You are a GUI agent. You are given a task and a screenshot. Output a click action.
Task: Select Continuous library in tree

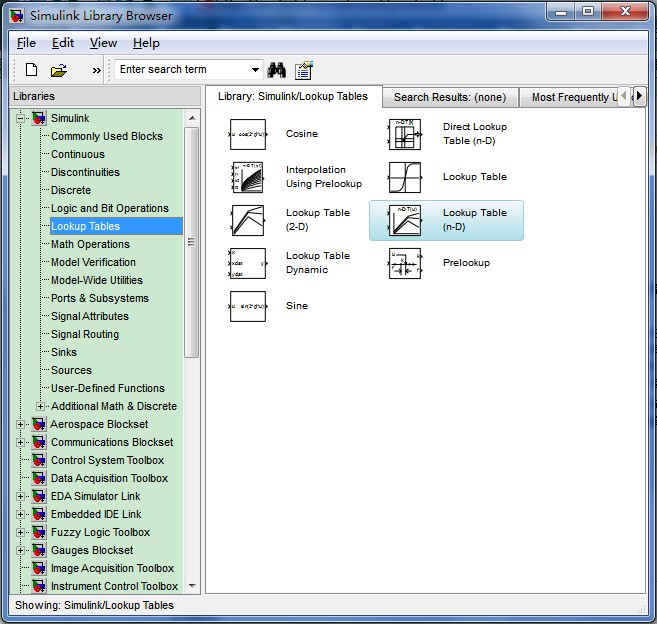tap(78, 154)
